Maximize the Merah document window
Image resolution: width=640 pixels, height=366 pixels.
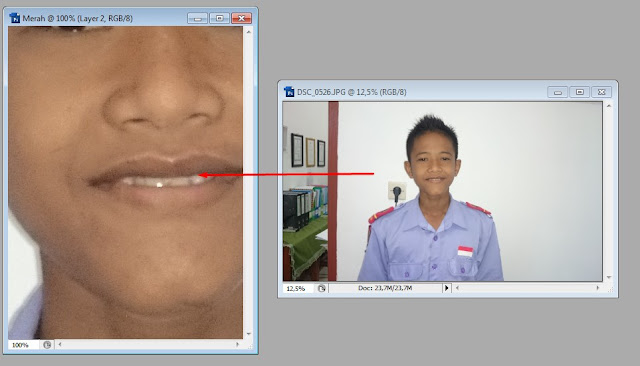coord(220,18)
